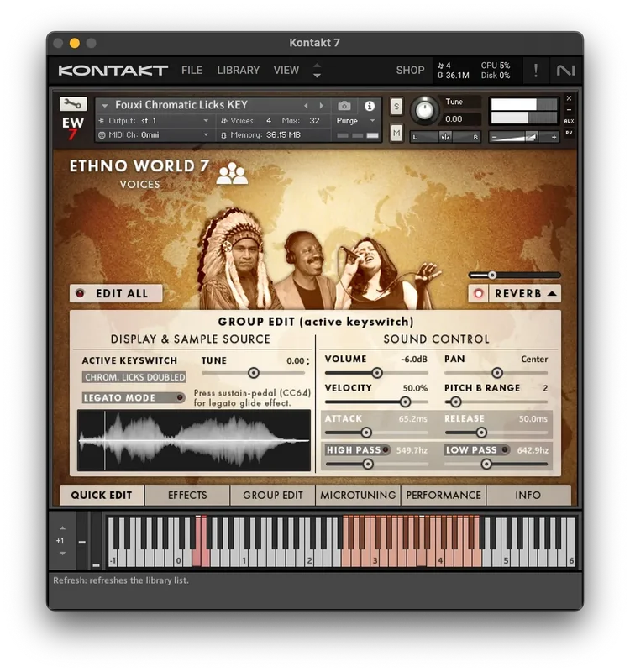
Task: Select the Quick Edit tab
Action: (x=102, y=495)
